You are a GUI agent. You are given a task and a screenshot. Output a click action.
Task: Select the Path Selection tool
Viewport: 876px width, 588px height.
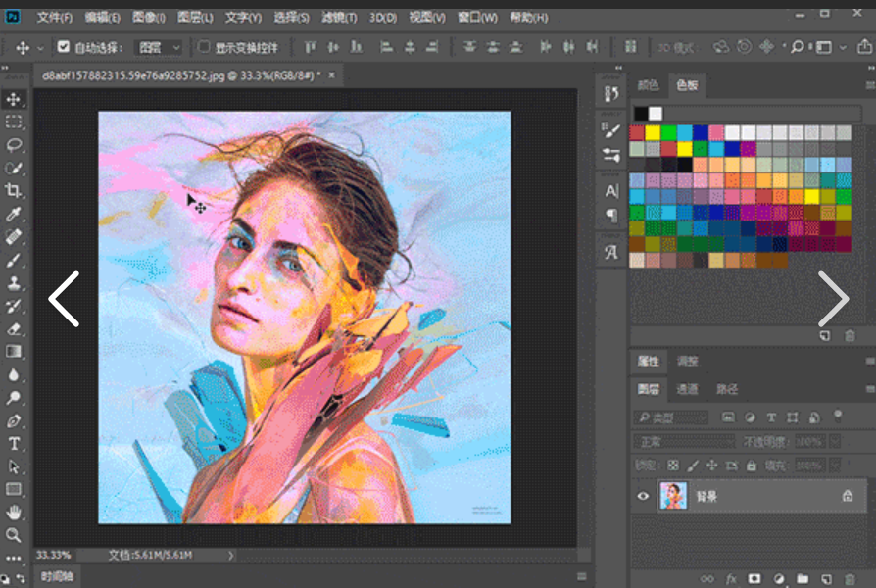click(x=14, y=466)
